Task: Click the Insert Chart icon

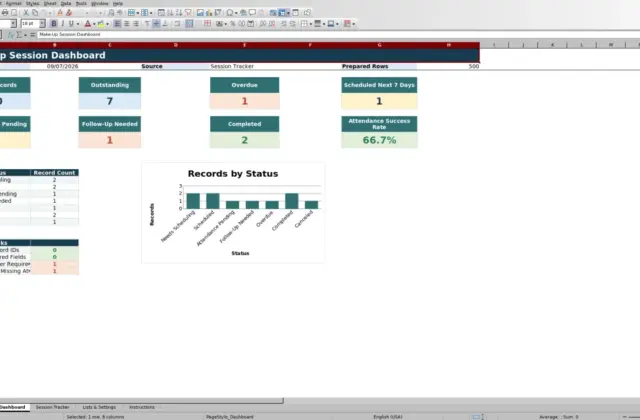Action: (x=209, y=13)
